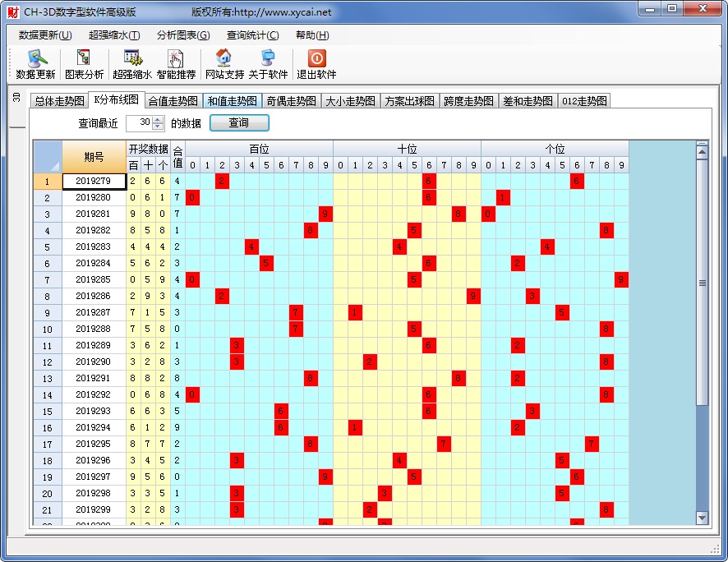Increase the query count with up arrow
Image resolution: width=728 pixels, height=562 pixels.
point(159,119)
